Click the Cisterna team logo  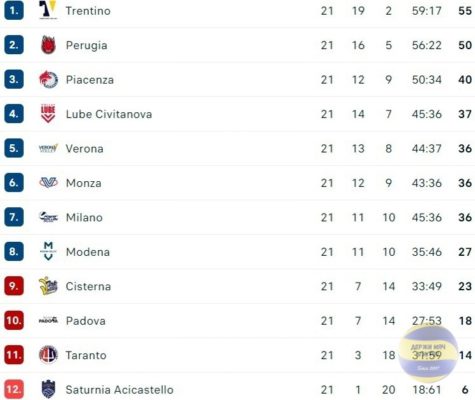(x=48, y=286)
